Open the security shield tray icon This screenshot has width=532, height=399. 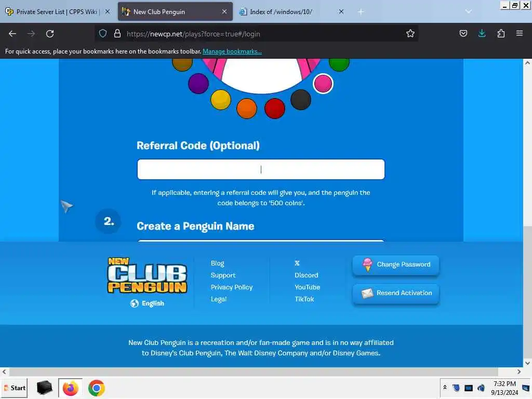[x=456, y=388]
